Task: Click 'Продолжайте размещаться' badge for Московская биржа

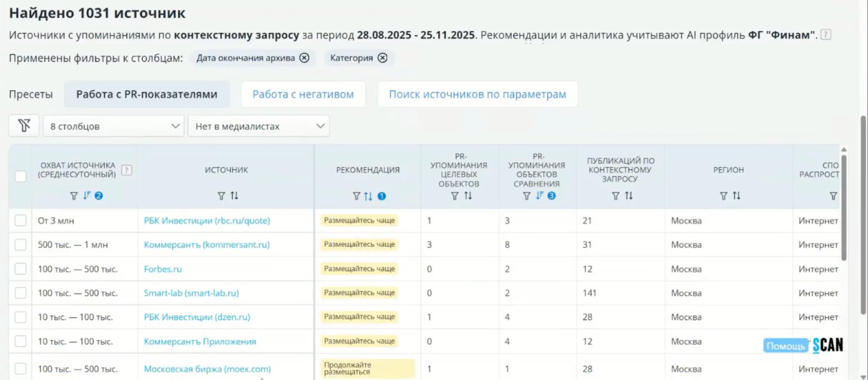Action: click(368, 368)
